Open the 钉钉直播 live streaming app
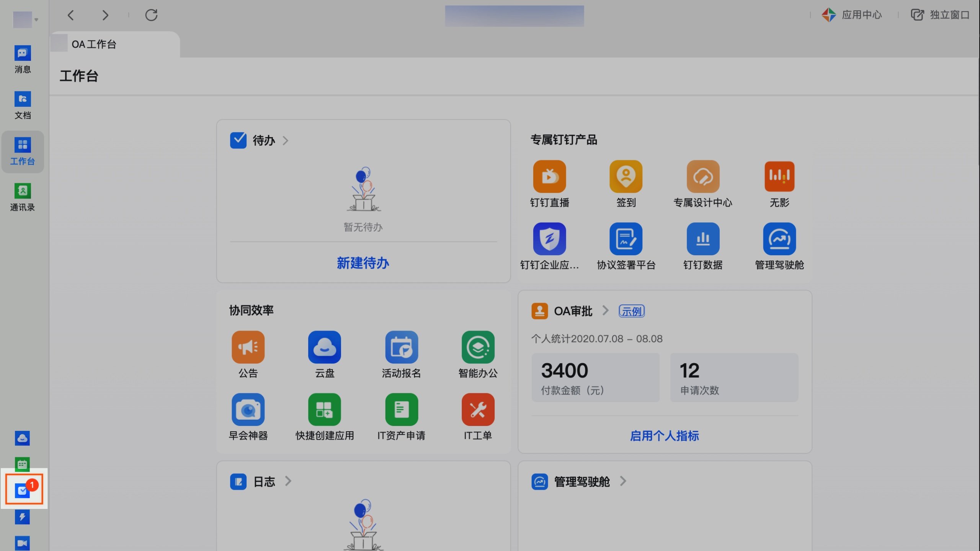This screenshot has height=551, width=980. 549,176
